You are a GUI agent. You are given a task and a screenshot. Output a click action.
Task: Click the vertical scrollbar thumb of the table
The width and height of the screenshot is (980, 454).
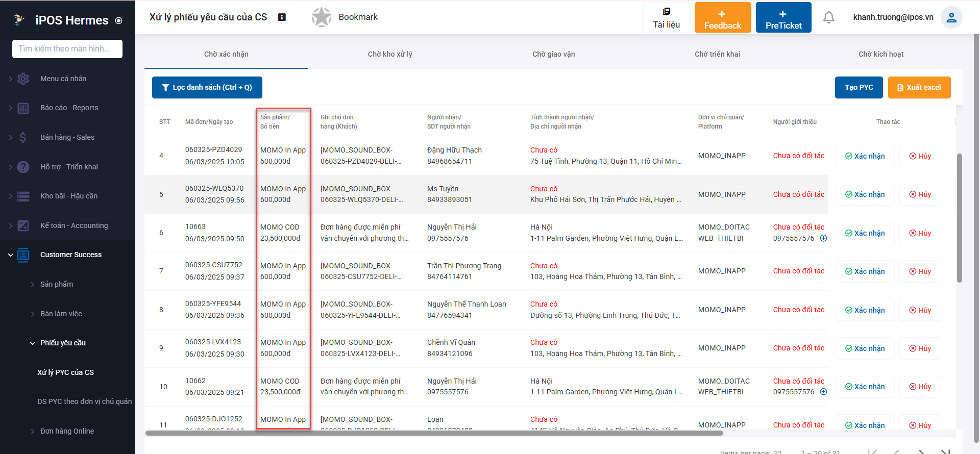(959, 218)
